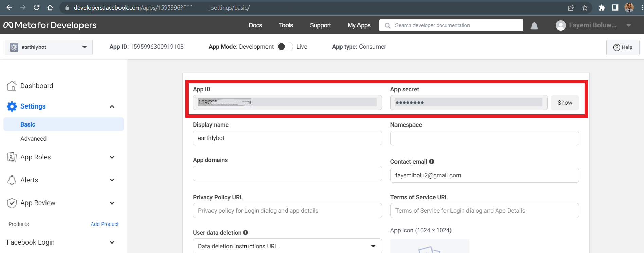
Task: Collapse the Settings section chevron
Action: point(112,106)
